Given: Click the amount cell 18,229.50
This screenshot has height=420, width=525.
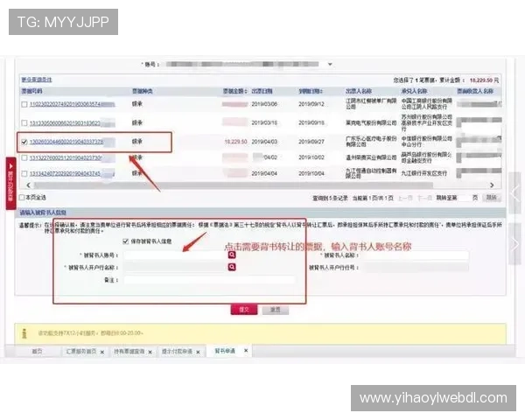Looking at the screenshot, I should (236, 142).
